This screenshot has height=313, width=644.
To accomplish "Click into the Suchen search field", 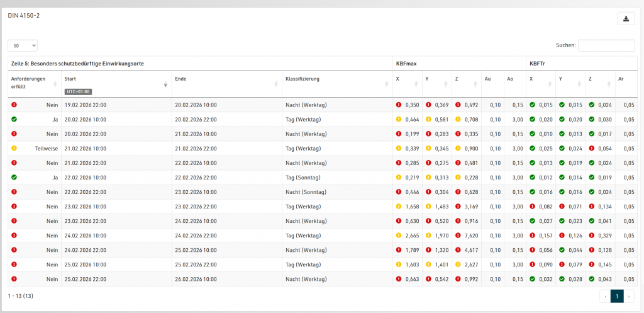I will [606, 45].
